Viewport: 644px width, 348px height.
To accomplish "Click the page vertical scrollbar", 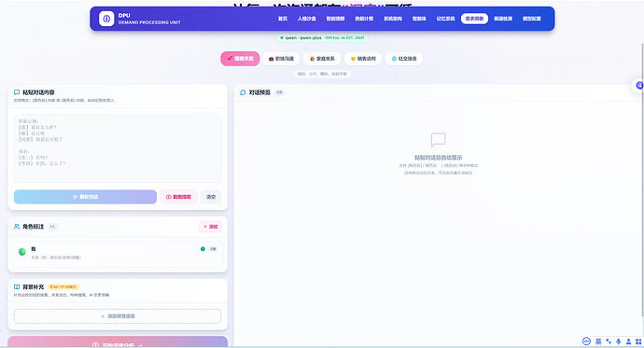I will pos(642,180).
